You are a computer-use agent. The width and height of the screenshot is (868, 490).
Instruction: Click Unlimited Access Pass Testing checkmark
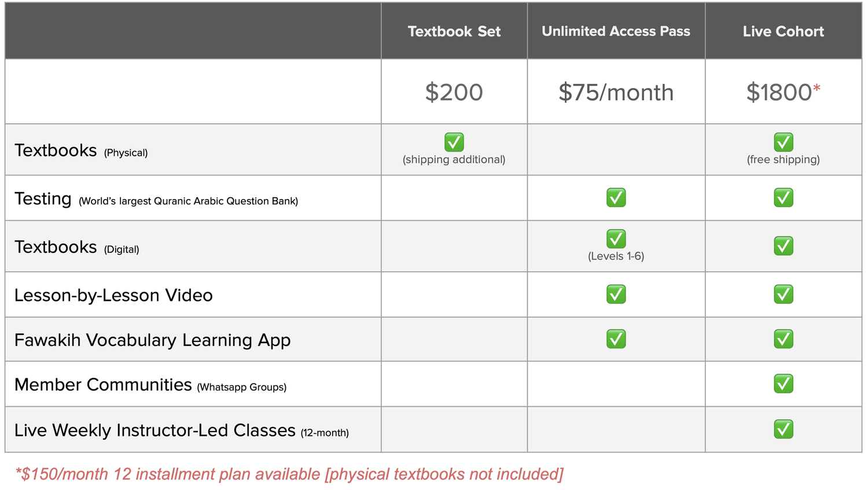coord(616,198)
